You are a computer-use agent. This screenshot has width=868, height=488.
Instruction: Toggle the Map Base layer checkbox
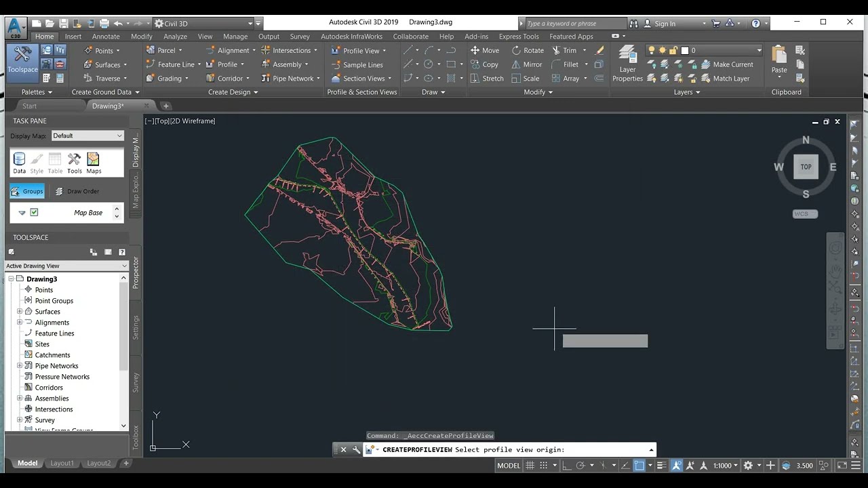pos(34,212)
